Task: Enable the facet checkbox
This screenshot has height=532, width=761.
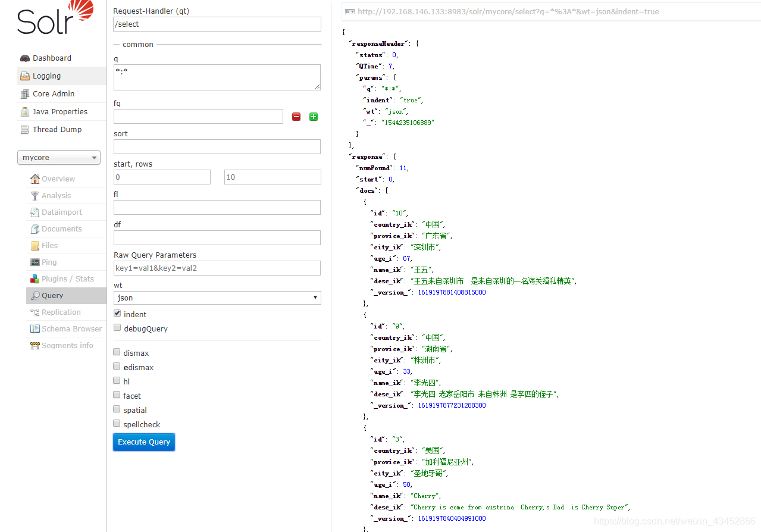Action: (x=117, y=395)
